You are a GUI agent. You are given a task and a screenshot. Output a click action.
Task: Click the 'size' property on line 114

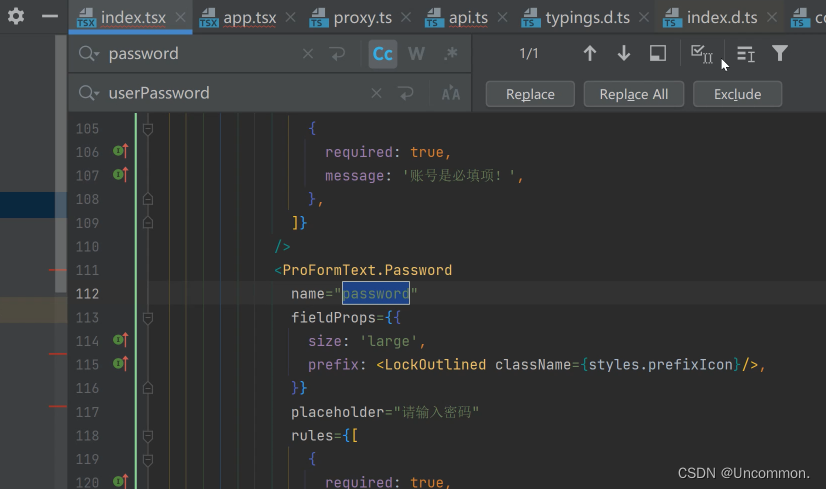pyautogui.click(x=325, y=341)
